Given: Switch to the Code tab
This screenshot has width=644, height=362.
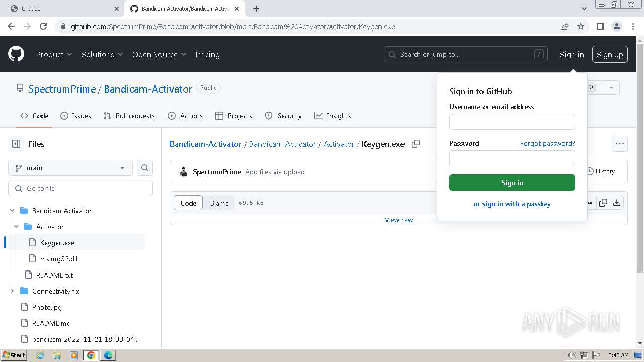Looking at the screenshot, I should coord(34,116).
